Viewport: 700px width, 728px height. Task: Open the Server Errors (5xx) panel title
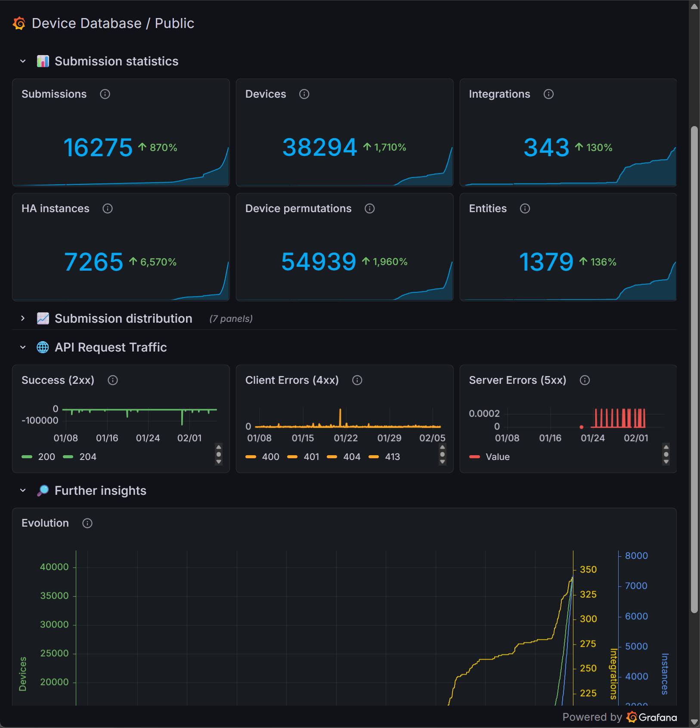(517, 380)
